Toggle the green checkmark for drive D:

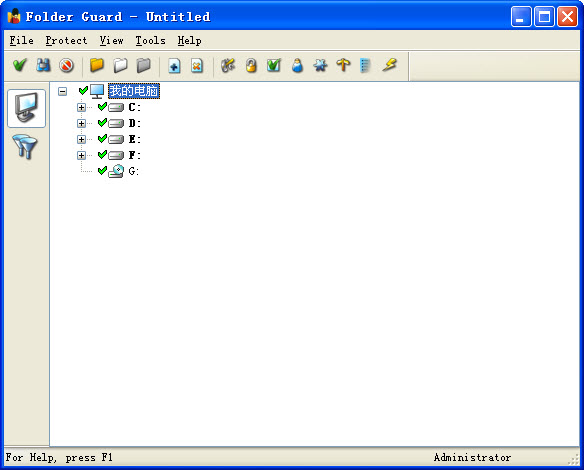102,123
